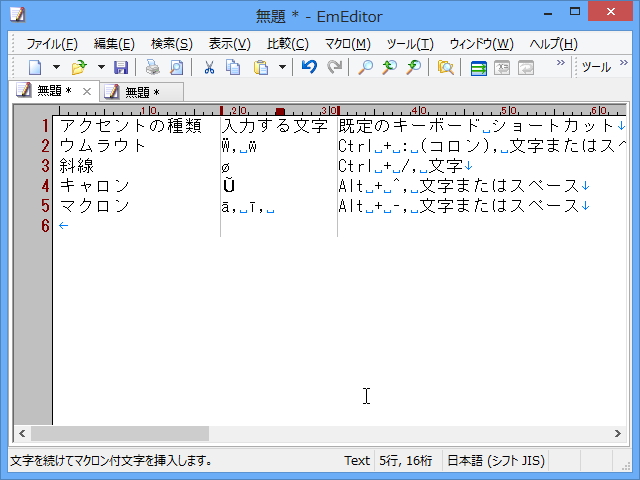Click Text configuration in status bar
640x480 pixels.
pos(357,460)
